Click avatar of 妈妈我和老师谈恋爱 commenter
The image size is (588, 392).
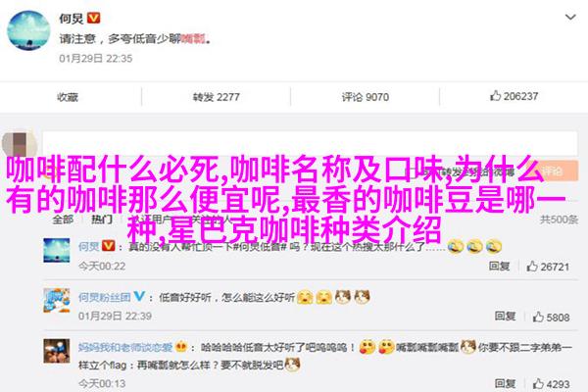(x=57, y=351)
